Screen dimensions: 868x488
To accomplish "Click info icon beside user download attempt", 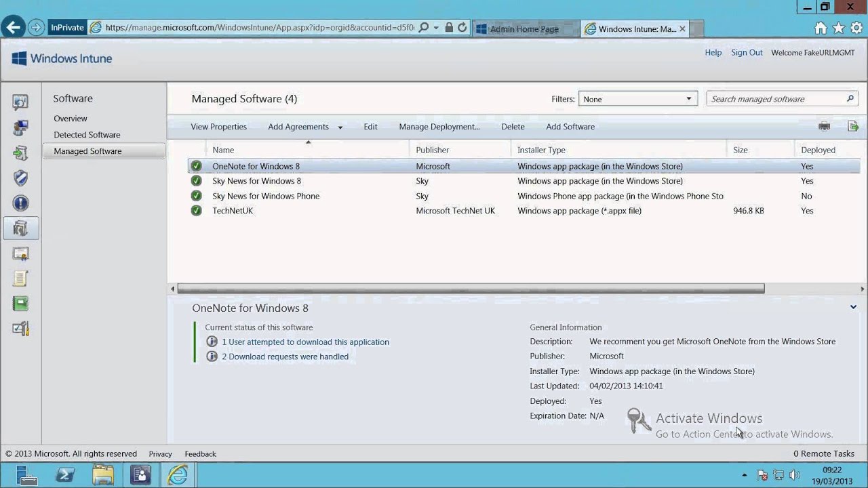I will tap(212, 342).
